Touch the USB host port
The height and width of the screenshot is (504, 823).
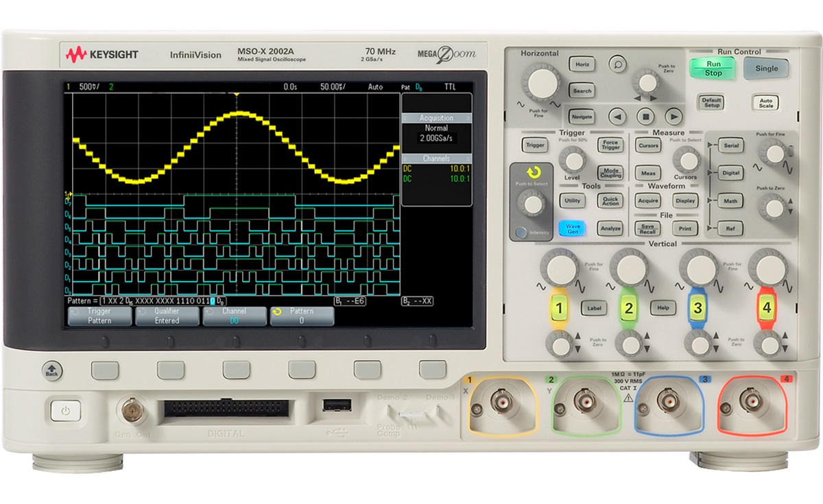pos(337,405)
